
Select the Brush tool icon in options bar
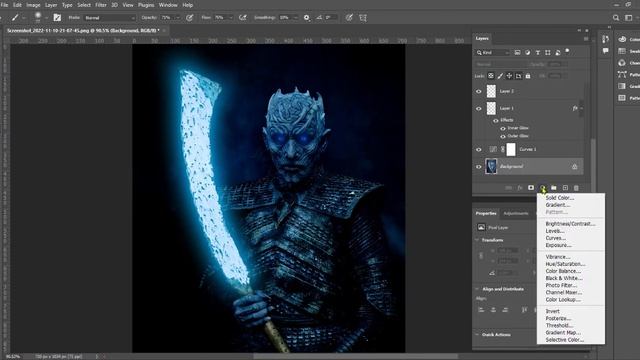pos(15,18)
